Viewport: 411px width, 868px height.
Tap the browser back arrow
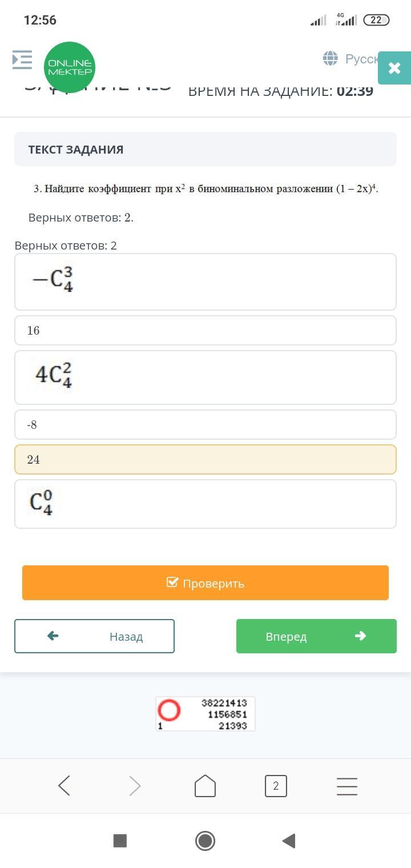tap(65, 786)
